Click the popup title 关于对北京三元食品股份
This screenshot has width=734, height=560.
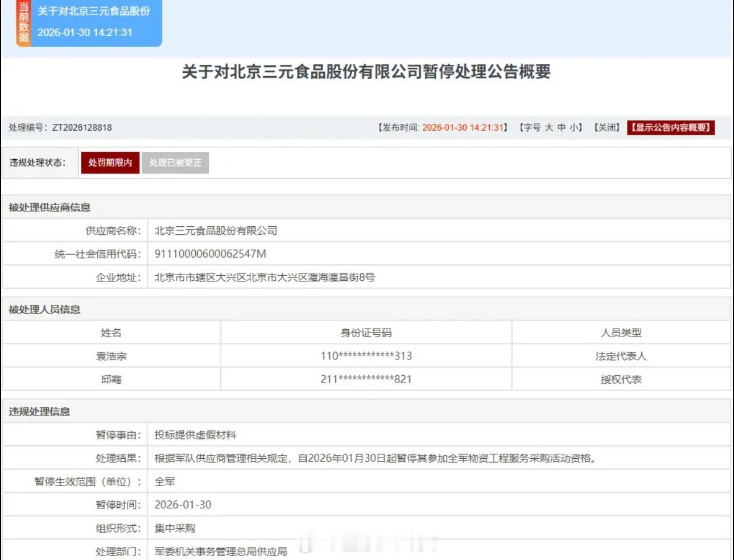[x=94, y=12]
